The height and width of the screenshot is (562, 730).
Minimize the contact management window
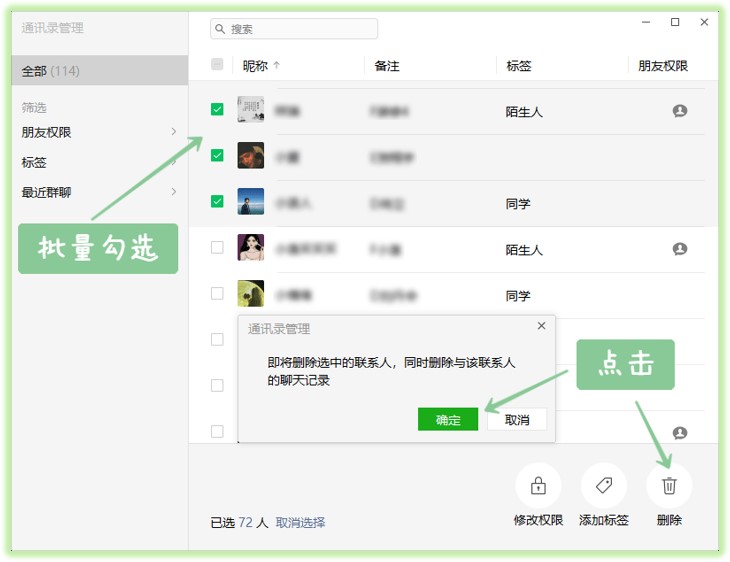point(646,22)
